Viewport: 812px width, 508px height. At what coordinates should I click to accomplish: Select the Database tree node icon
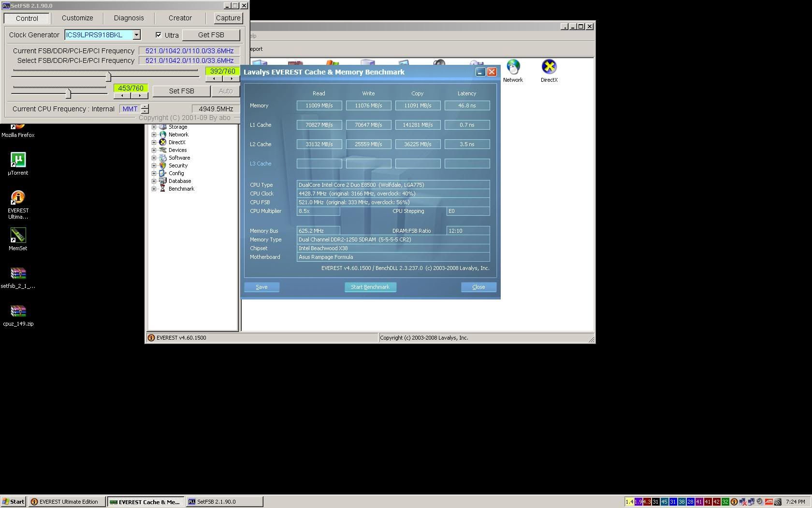click(163, 181)
